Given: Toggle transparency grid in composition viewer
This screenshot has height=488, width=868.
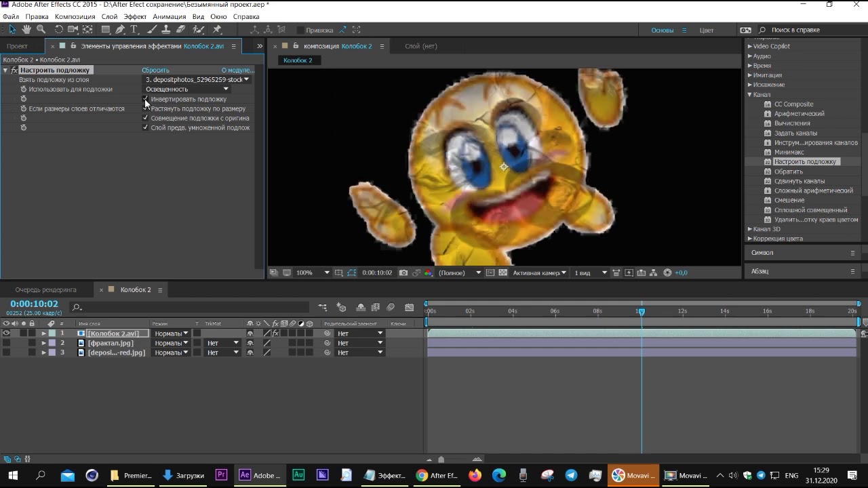Looking at the screenshot, I should point(502,272).
